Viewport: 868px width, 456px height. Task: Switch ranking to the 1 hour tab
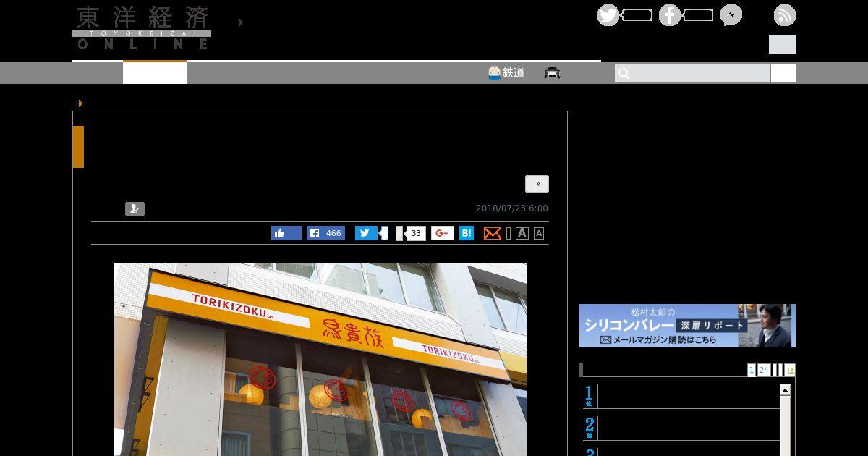(752, 370)
